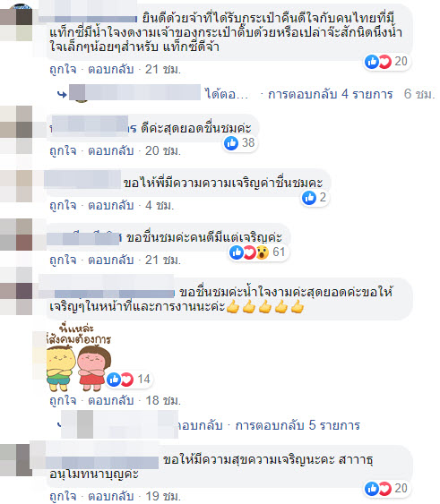This screenshot has height=504, width=440.
Task: Open the profile picture of the top commenter
Action: click(16, 23)
